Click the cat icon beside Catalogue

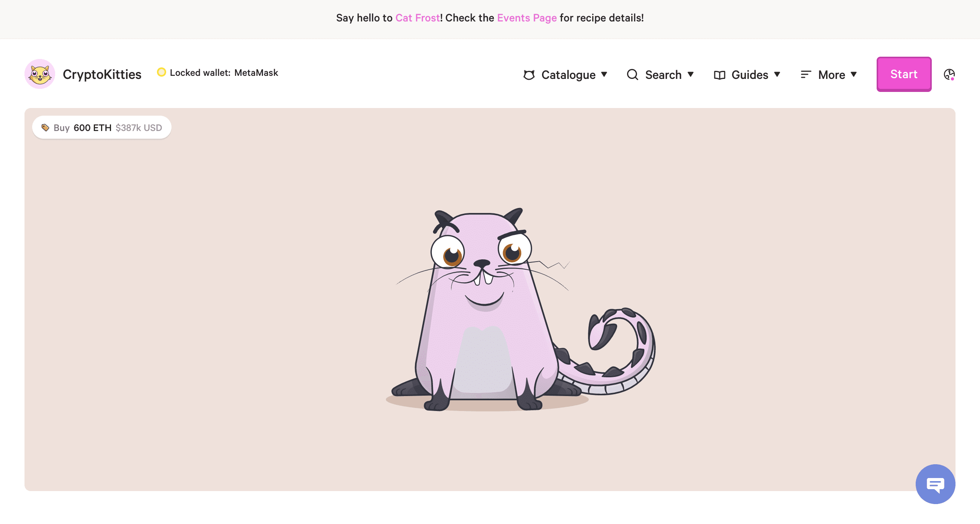(529, 75)
